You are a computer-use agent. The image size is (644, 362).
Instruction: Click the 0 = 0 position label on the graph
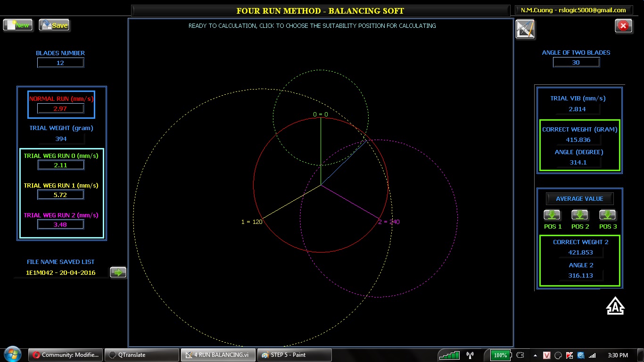321,114
